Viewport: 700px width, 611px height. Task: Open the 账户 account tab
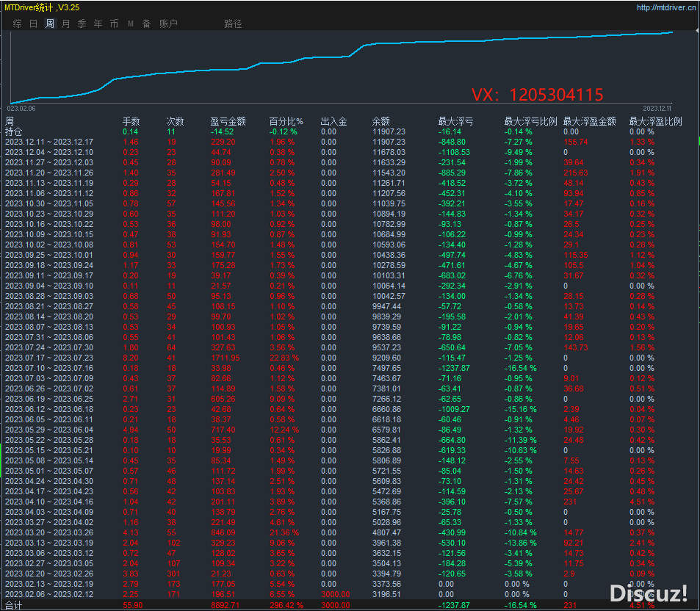(x=168, y=23)
